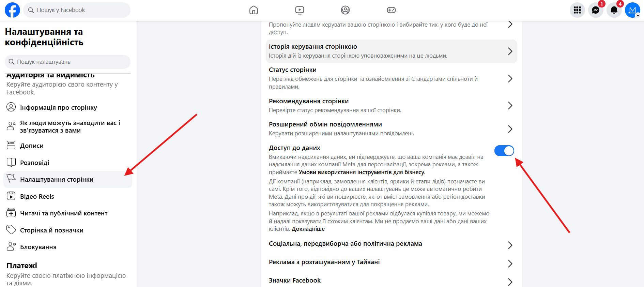Expand Історія керування сторінкою chevron
The width and height of the screenshot is (644, 287).
point(510,51)
